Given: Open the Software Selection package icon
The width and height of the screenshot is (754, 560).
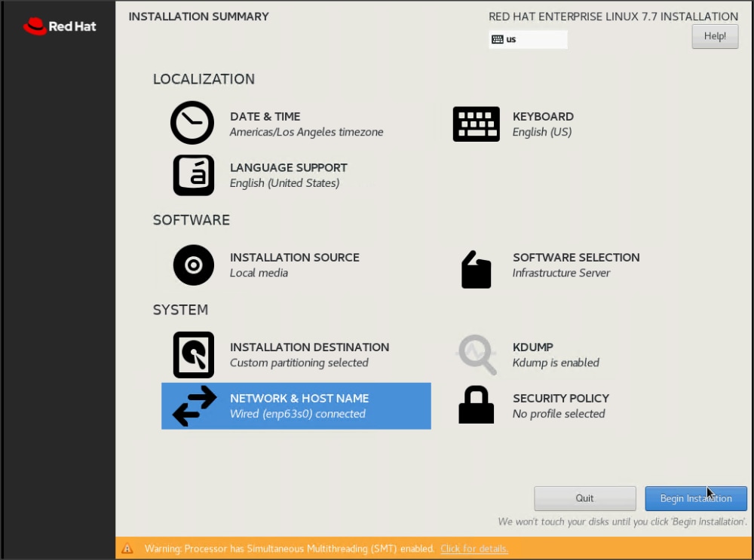Looking at the screenshot, I should point(476,270).
